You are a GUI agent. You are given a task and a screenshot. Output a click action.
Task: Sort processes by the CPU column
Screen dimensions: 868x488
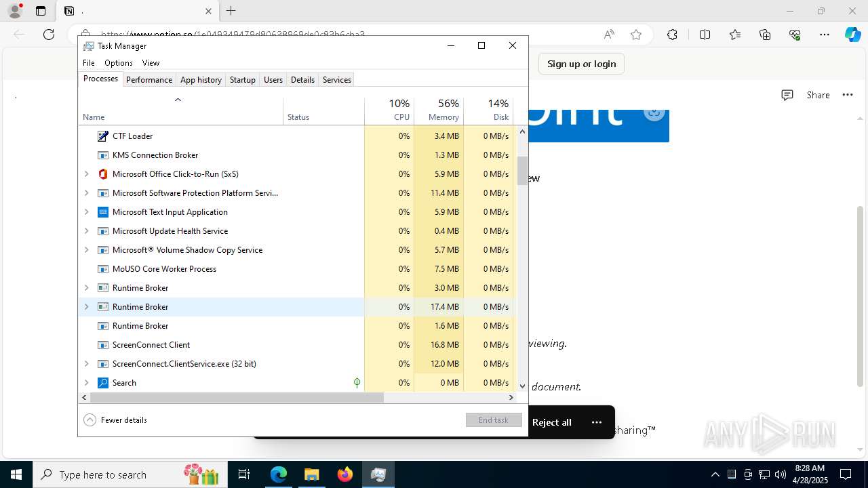click(x=389, y=110)
